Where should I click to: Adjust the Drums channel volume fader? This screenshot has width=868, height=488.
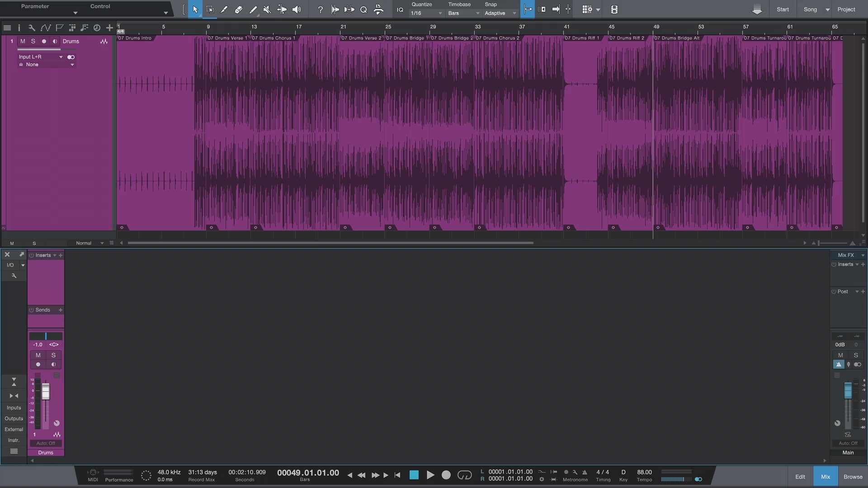pyautogui.click(x=46, y=391)
